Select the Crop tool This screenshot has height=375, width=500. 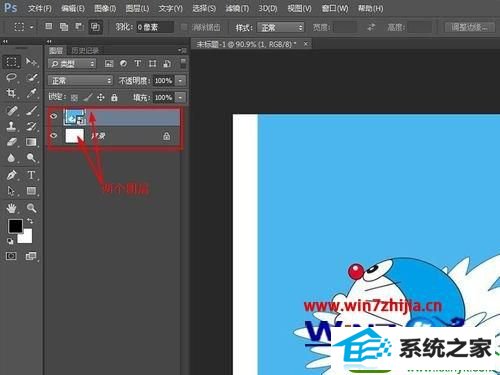[12, 93]
